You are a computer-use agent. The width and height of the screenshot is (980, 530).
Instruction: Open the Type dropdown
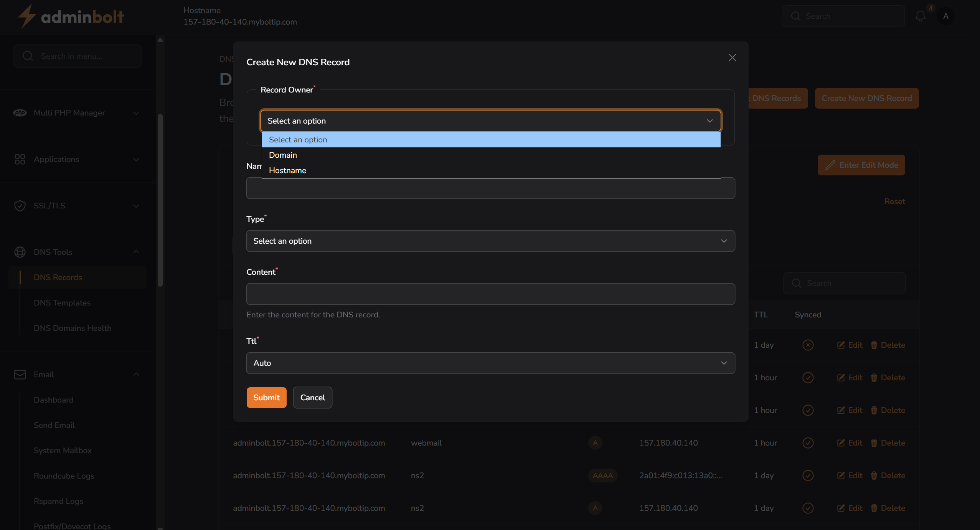[490, 241]
